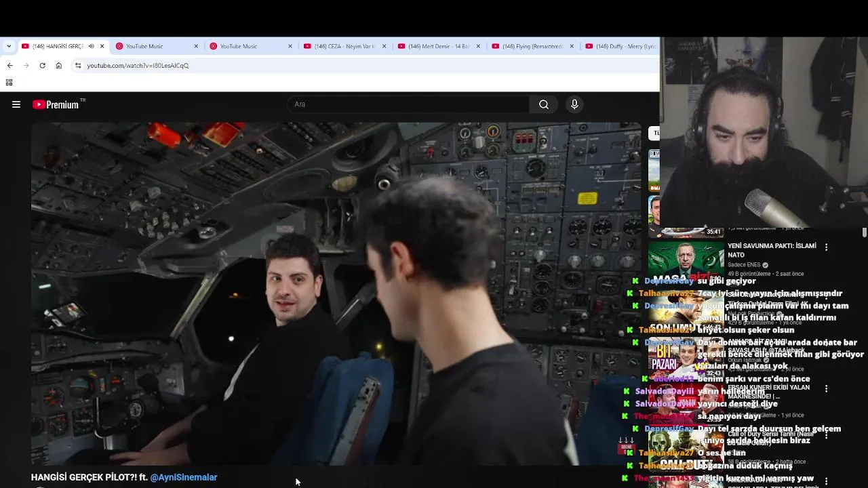
Task: Close the Mert Demir tab
Action: pyautogui.click(x=478, y=46)
